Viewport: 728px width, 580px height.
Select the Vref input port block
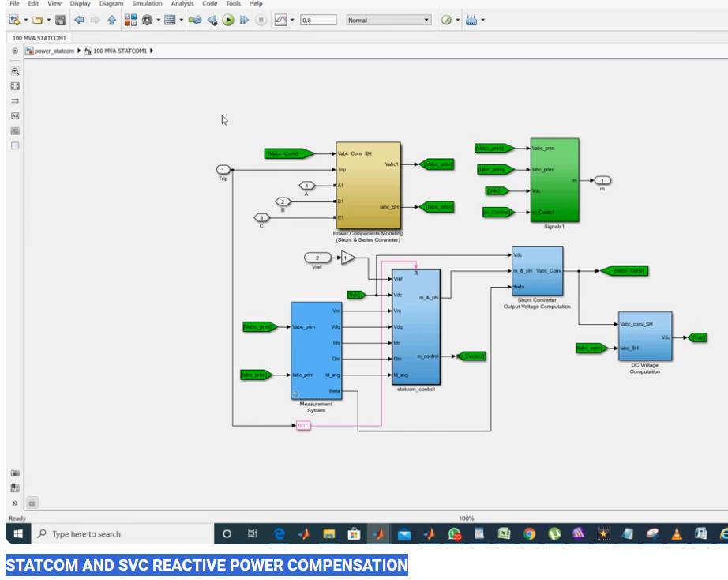point(317,258)
